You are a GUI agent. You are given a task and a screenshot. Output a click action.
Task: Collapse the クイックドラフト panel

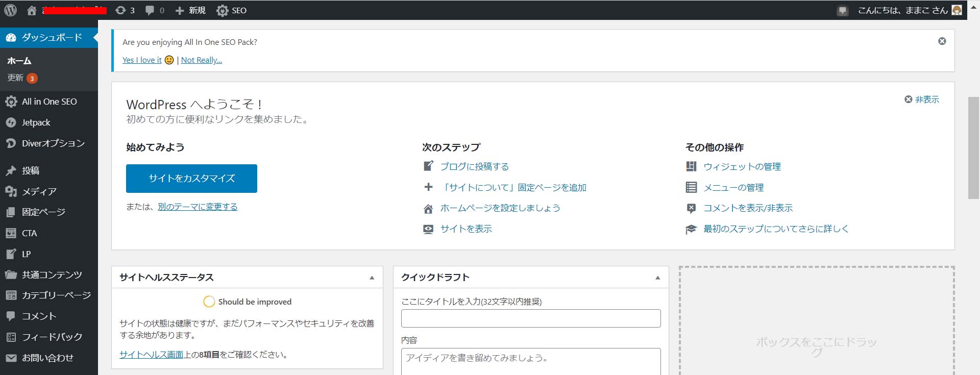pyautogui.click(x=657, y=278)
